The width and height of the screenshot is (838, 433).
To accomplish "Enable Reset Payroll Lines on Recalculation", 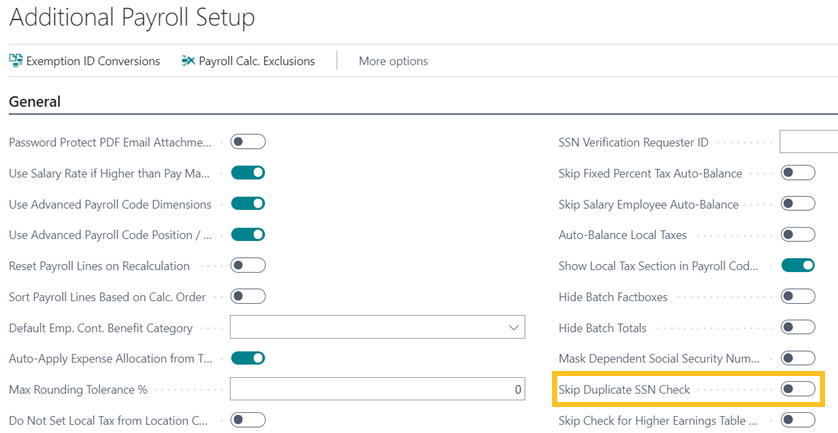I will coord(248,266).
